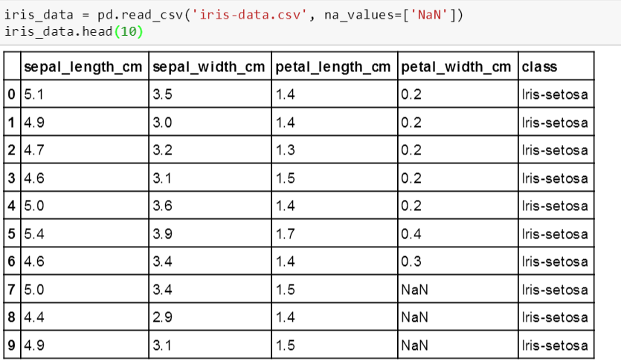This screenshot has width=621, height=364.
Task: Click the NaN cell in row 7
Action: [x=414, y=289]
